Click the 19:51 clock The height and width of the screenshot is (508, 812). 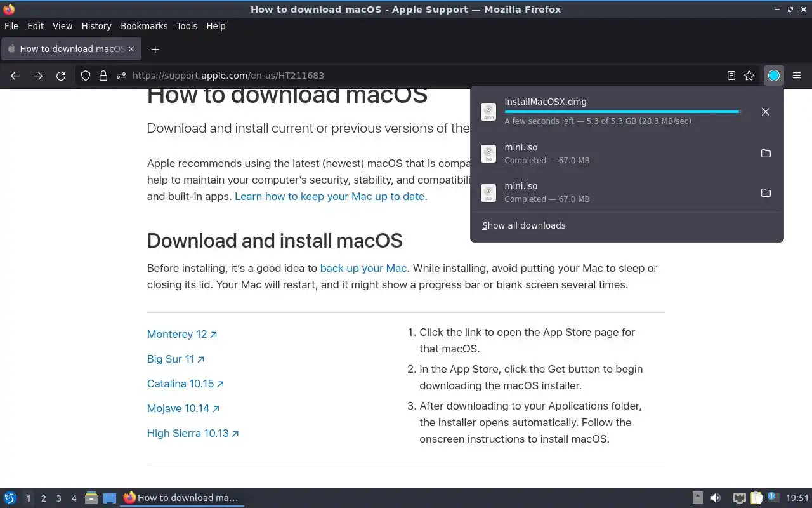pyautogui.click(x=797, y=498)
